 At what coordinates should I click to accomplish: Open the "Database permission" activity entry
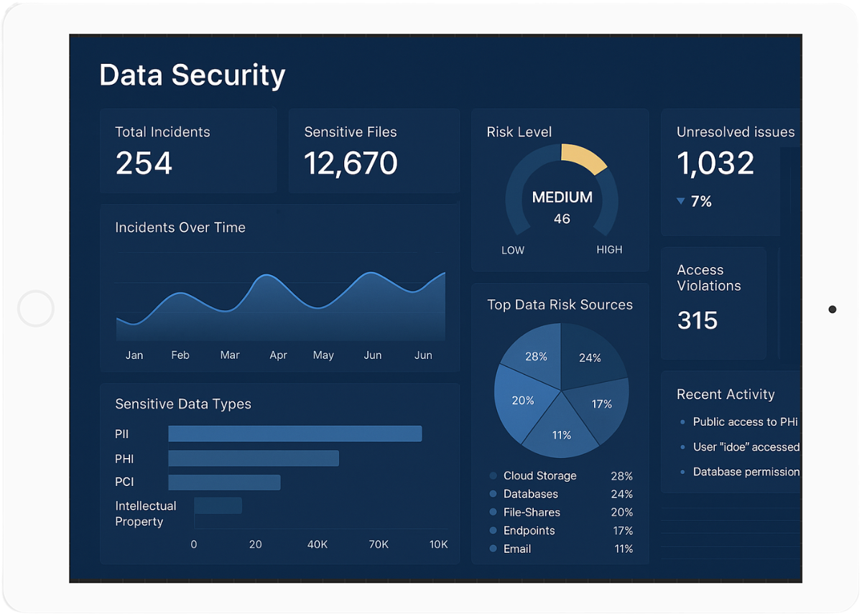click(x=746, y=472)
